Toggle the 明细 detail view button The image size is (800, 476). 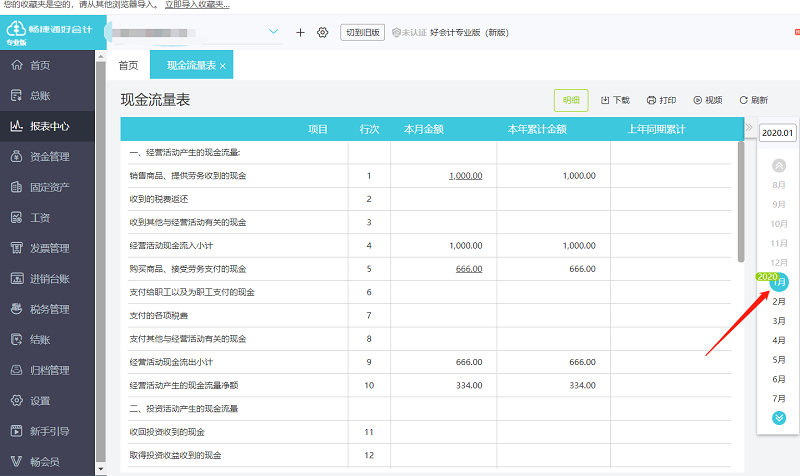pos(571,100)
